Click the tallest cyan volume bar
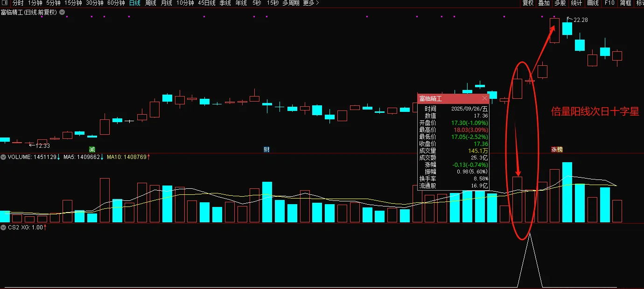The width and height of the screenshot is (644, 289). pyautogui.click(x=567, y=192)
